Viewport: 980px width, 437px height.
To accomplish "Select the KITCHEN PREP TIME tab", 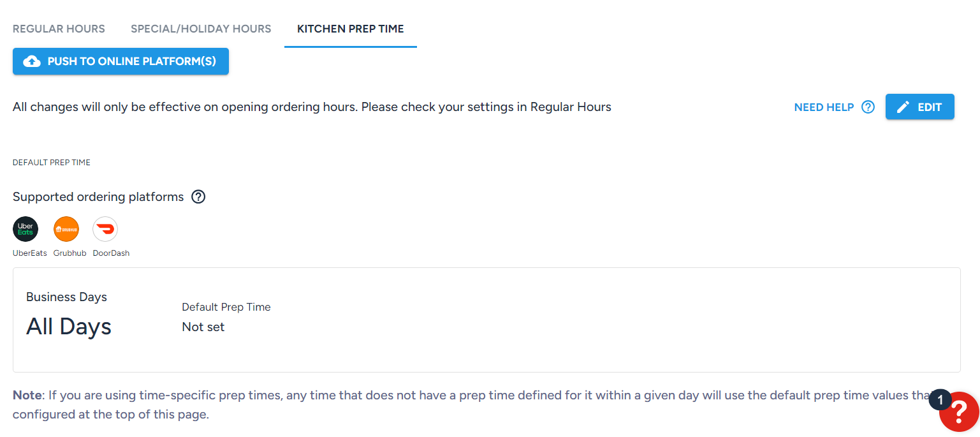I will point(350,29).
